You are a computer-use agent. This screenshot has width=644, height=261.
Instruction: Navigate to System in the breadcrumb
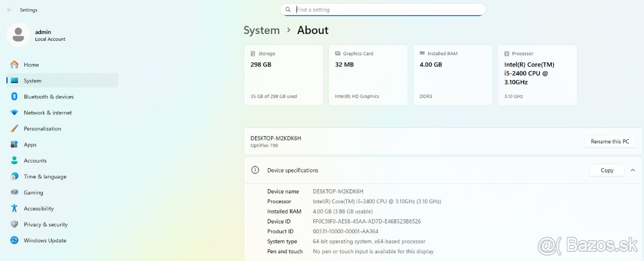[x=261, y=31]
